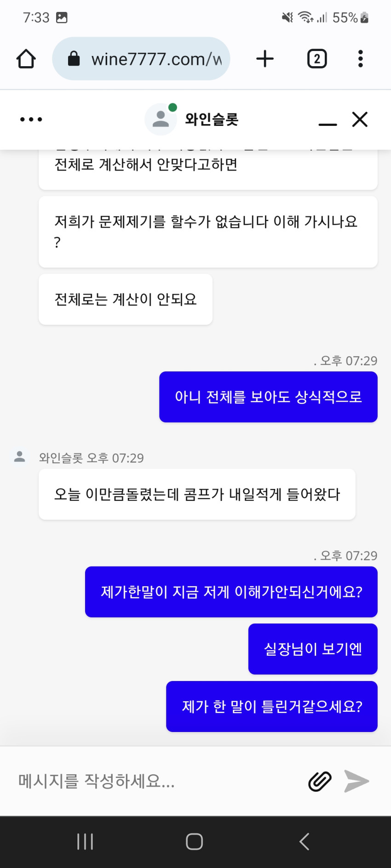Image resolution: width=391 pixels, height=868 pixels.
Task: Tap the wine7777.com address bar
Action: point(141,59)
